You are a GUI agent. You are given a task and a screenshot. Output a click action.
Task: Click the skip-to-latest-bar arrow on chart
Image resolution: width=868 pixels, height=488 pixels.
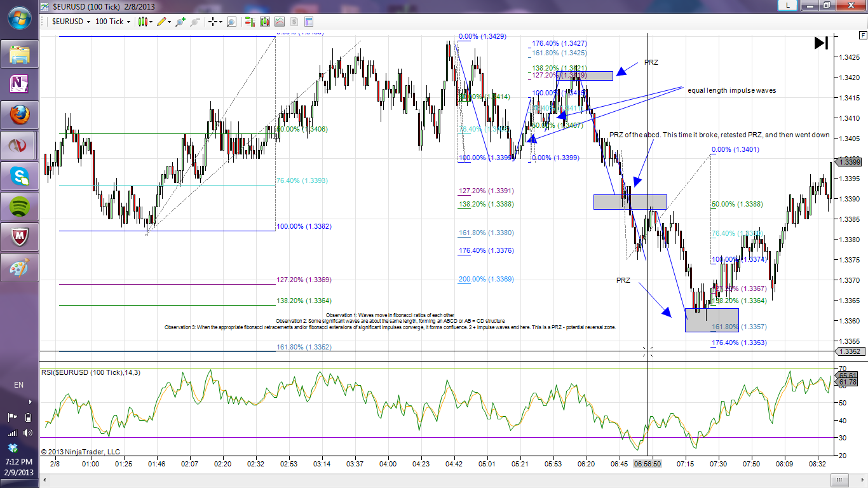coord(821,43)
